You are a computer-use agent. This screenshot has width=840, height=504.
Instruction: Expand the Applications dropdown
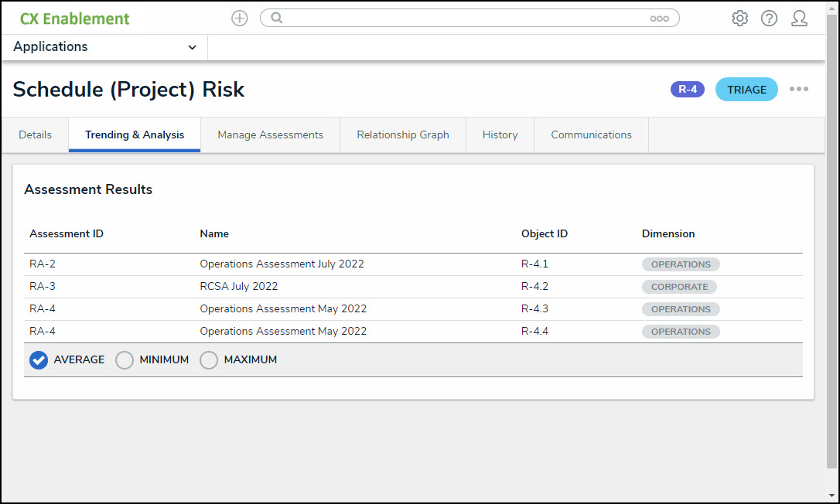[x=104, y=47]
